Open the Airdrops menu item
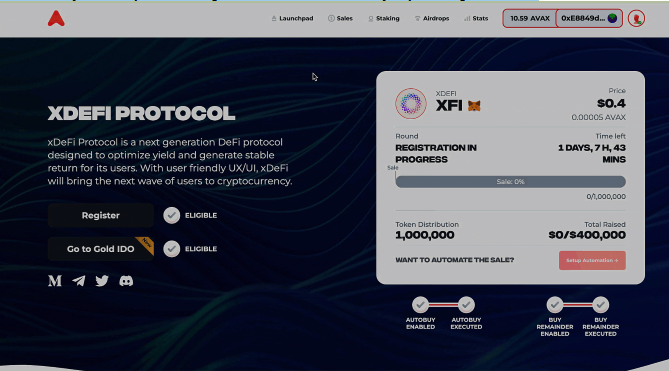 pyautogui.click(x=432, y=18)
